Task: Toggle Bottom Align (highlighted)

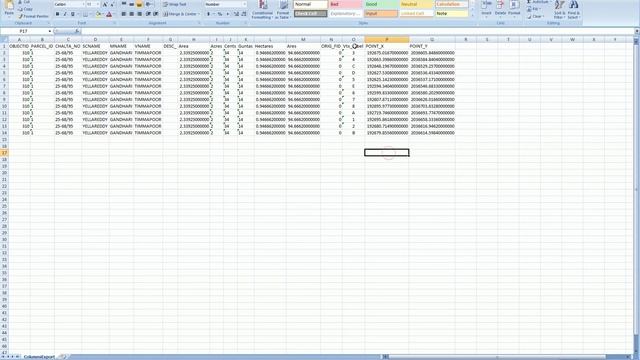Action: (139, 4)
